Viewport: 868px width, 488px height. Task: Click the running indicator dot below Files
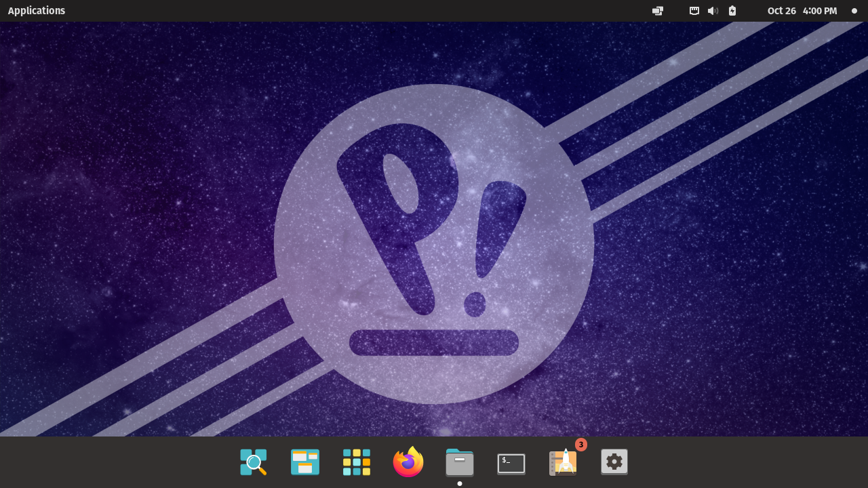[460, 483]
